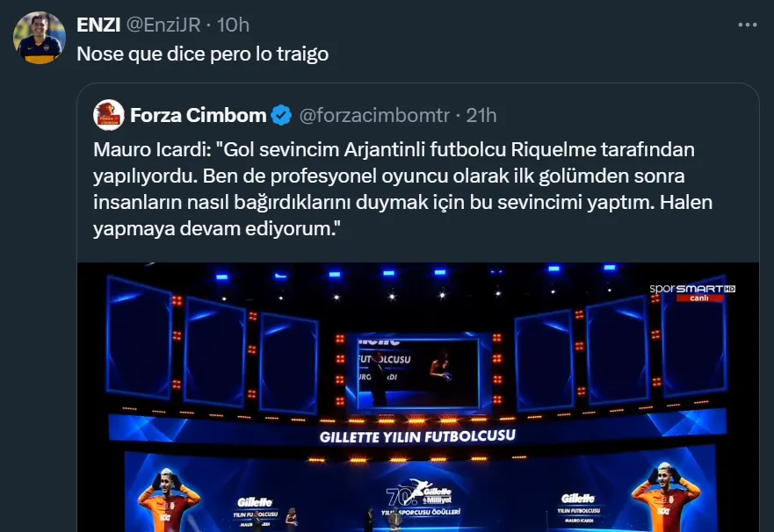Click the blue verified badge
Screen dimensions: 774x532
pos(281,115)
